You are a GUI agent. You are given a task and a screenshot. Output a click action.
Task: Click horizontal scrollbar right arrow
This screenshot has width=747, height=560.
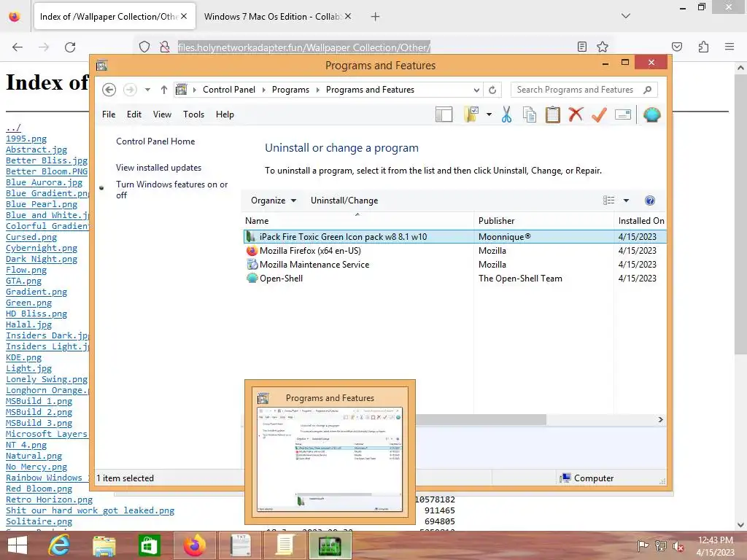click(660, 419)
